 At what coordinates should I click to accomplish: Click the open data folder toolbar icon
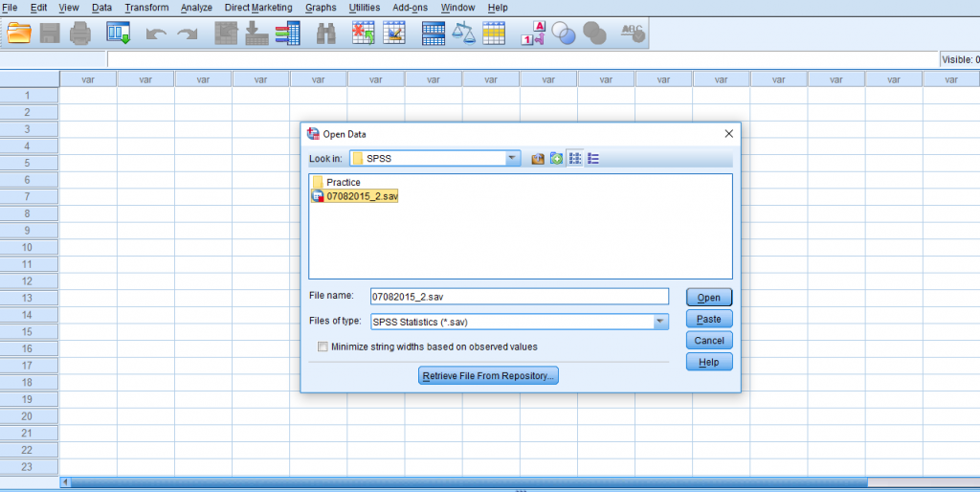pos(19,34)
